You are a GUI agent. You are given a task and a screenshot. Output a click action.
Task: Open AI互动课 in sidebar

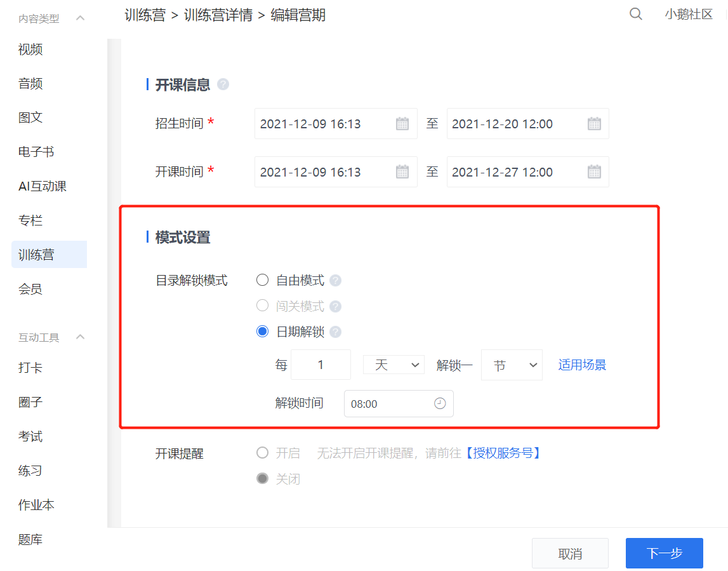pos(43,186)
